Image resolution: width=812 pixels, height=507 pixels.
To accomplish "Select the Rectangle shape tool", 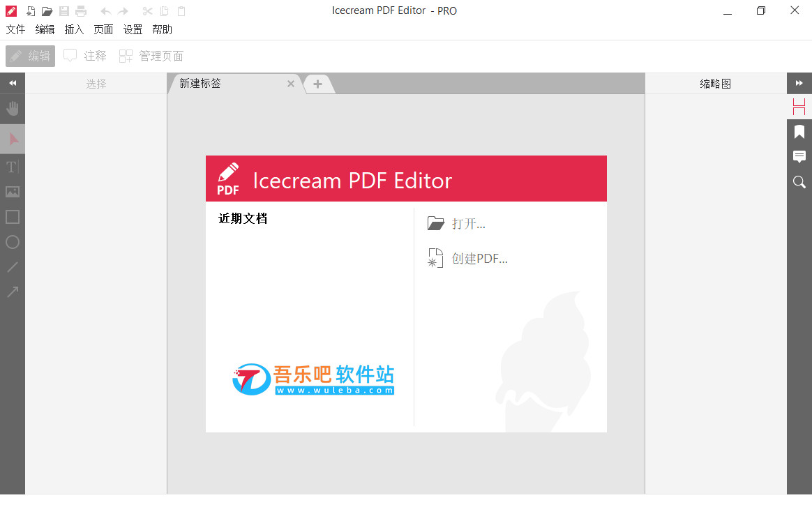I will click(13, 216).
